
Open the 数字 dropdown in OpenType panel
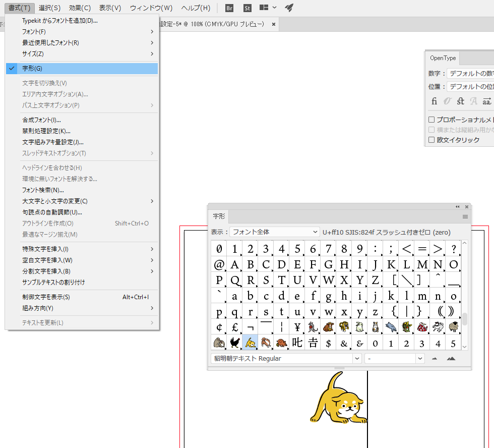(470, 74)
